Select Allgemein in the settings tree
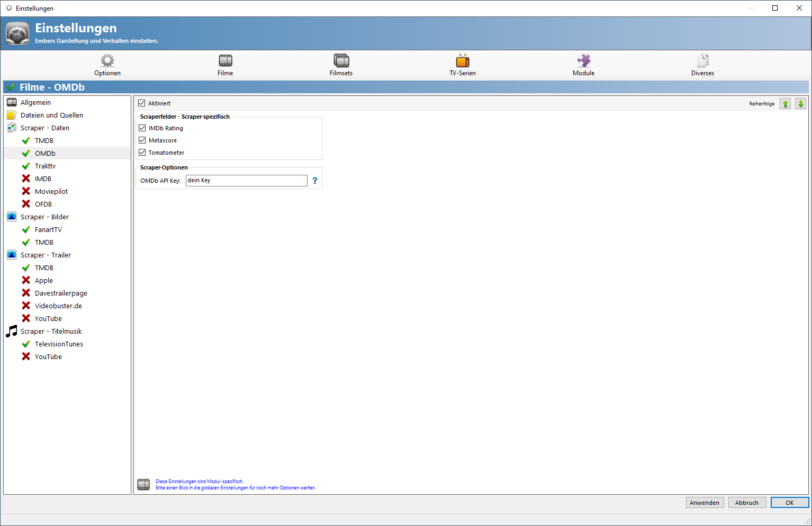812x526 pixels. click(35, 102)
